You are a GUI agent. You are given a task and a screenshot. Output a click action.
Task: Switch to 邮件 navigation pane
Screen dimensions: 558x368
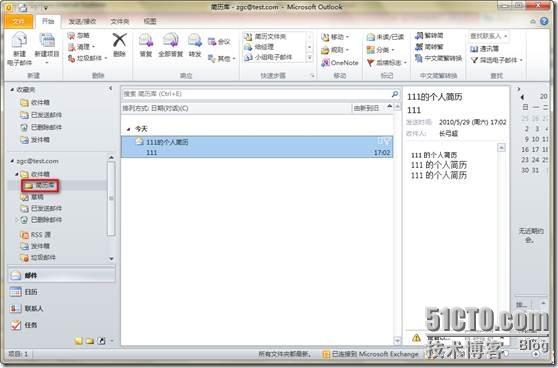(x=62, y=275)
